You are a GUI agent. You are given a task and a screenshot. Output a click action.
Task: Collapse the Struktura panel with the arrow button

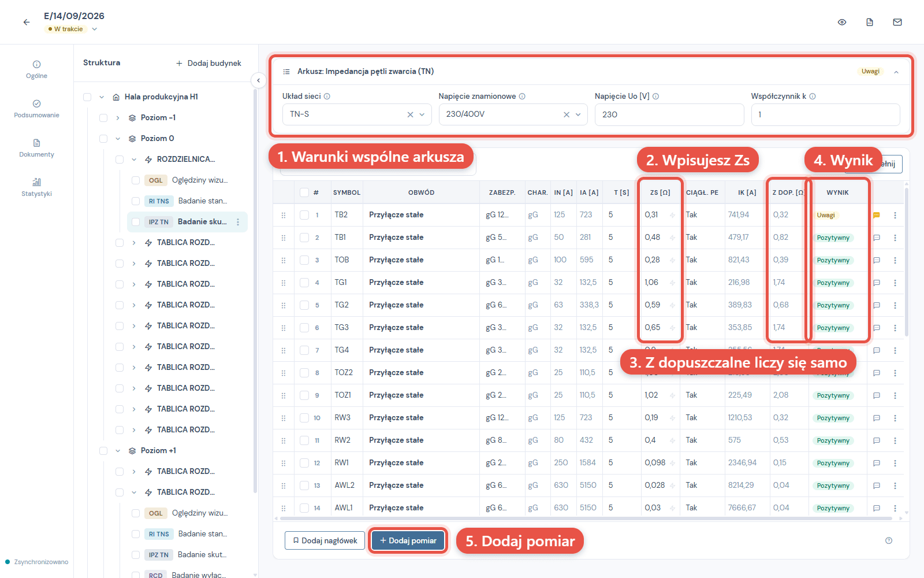pyautogui.click(x=259, y=80)
